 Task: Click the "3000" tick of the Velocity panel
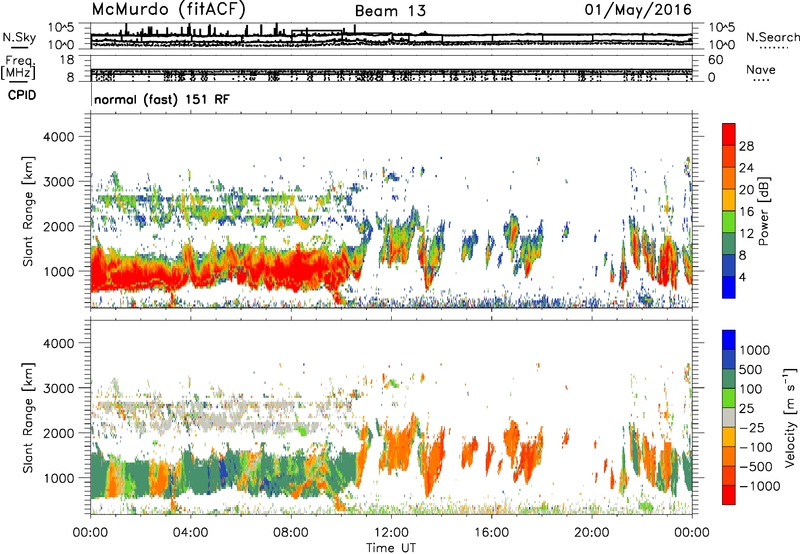[58, 388]
